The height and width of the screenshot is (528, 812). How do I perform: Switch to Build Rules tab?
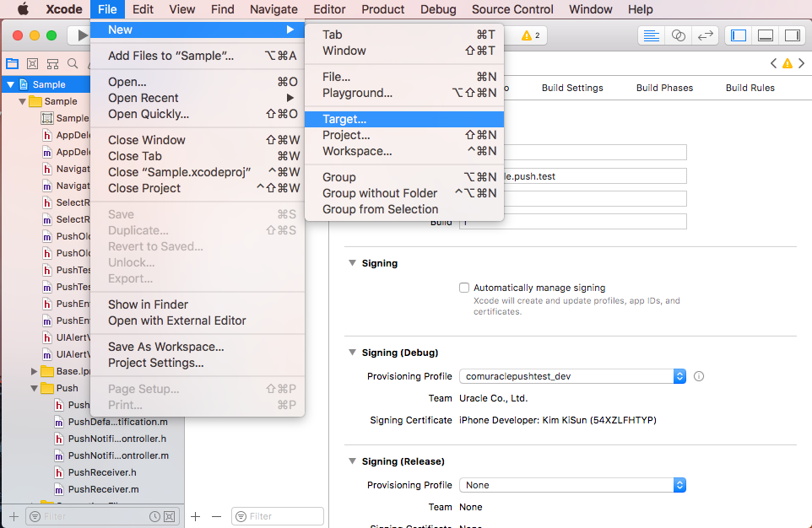pos(750,88)
